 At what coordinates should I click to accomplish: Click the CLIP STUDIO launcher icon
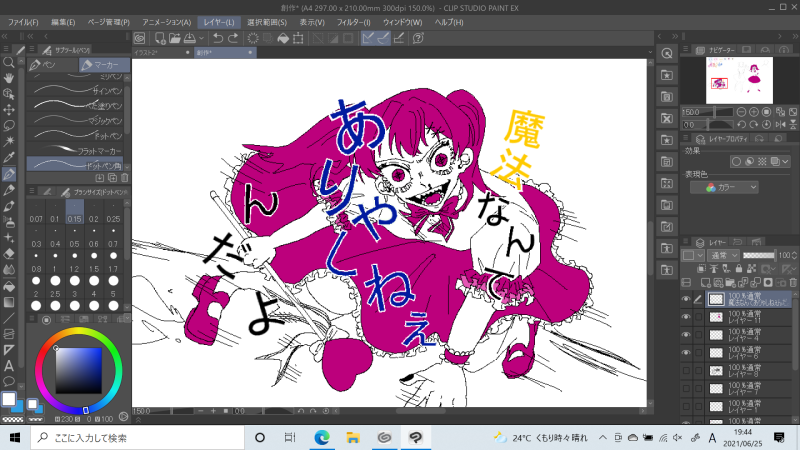pos(140,38)
